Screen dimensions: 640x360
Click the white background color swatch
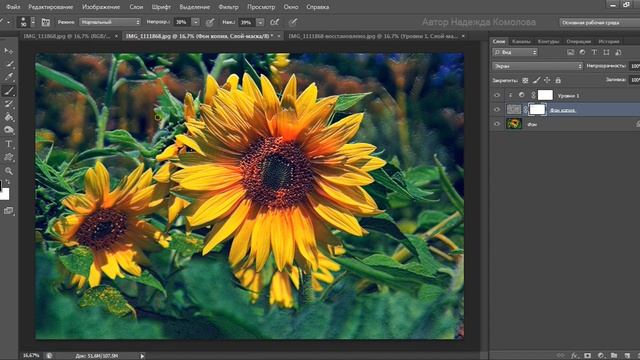[4, 194]
